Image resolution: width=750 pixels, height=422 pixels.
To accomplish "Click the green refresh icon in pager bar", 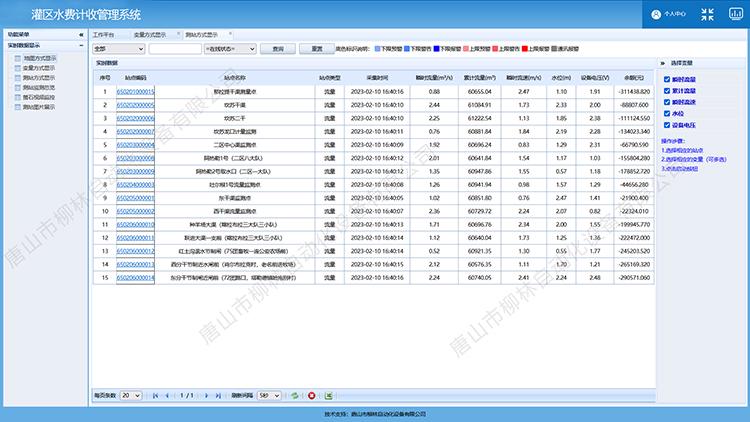I will click(295, 396).
